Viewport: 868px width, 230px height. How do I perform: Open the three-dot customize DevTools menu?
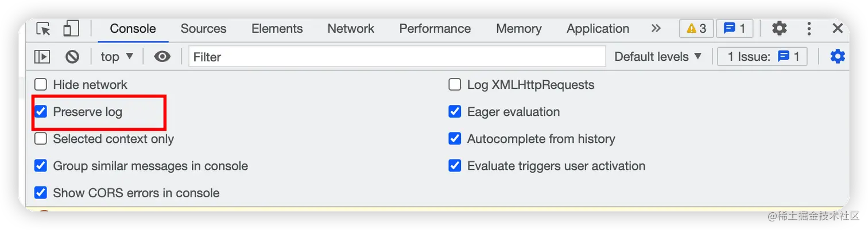pos(809,29)
